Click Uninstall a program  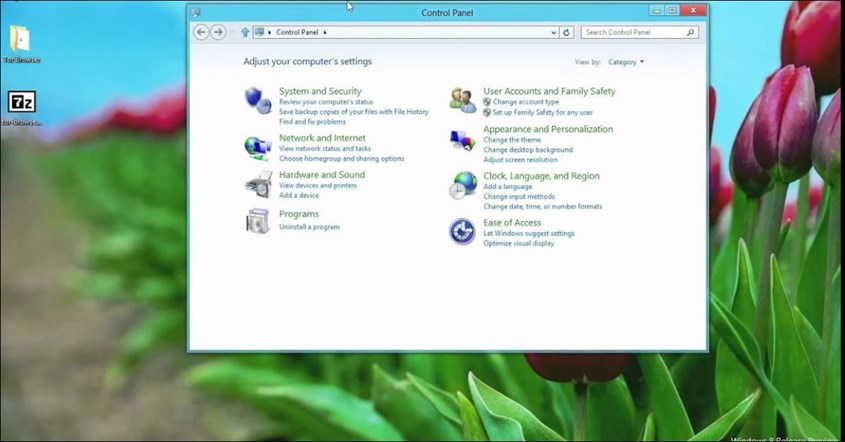pos(309,227)
